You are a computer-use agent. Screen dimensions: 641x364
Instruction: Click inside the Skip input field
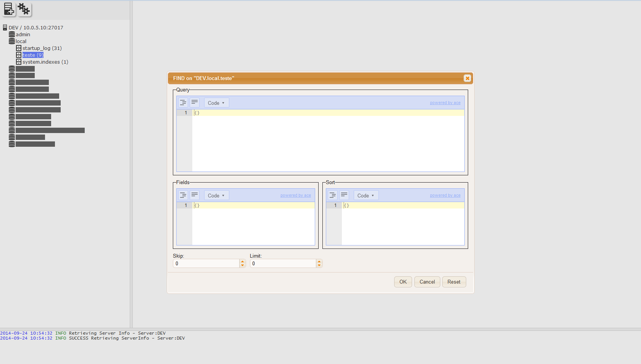click(206, 263)
